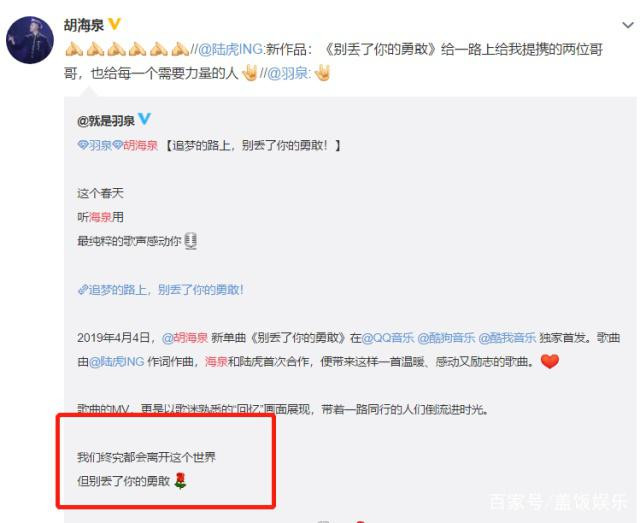Click the red heart emoji after 励志的歌曲
640x523 pixels.
(549, 361)
